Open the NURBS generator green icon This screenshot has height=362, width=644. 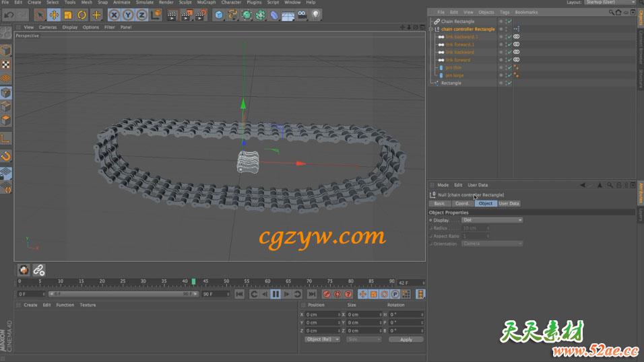[247, 15]
